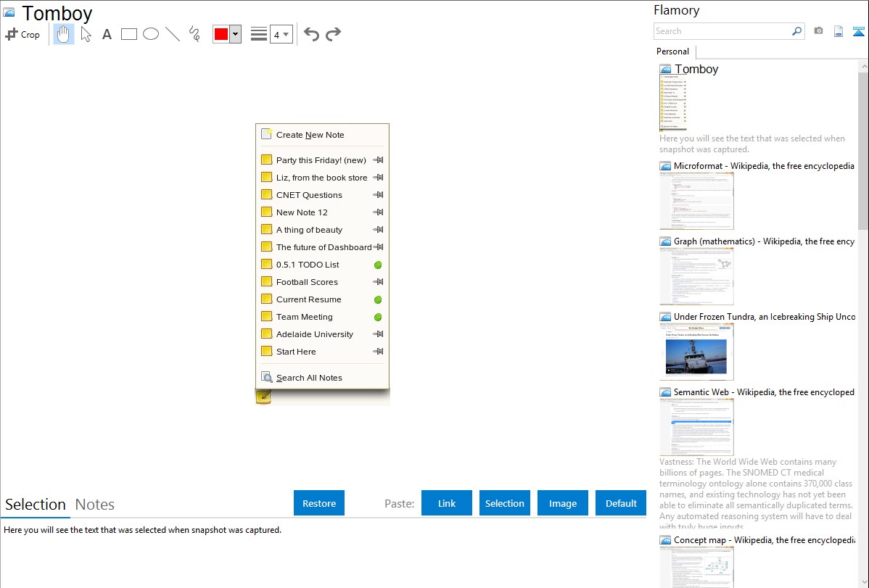Click the green dot beside Current Resume
Screen dimensions: 869x588
coord(378,300)
